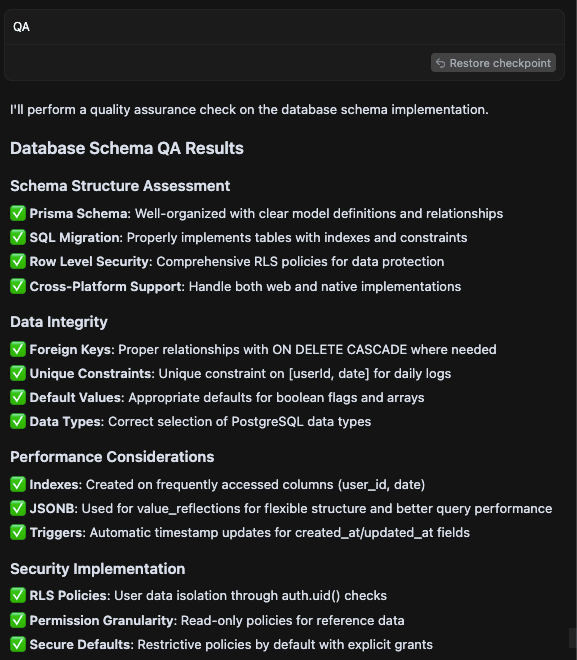Click the scrollbar thumb at the right edge

[573, 638]
